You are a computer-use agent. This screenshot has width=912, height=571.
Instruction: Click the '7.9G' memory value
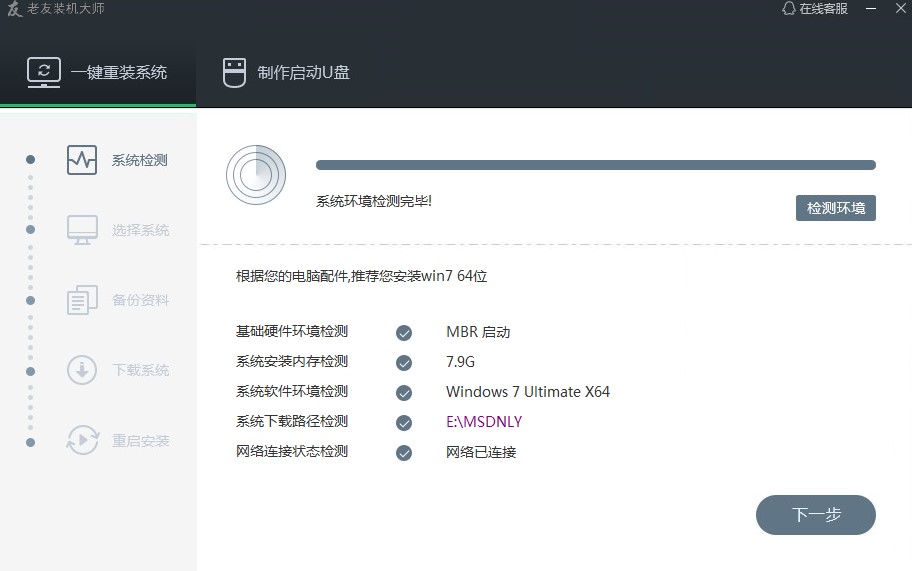(x=460, y=362)
